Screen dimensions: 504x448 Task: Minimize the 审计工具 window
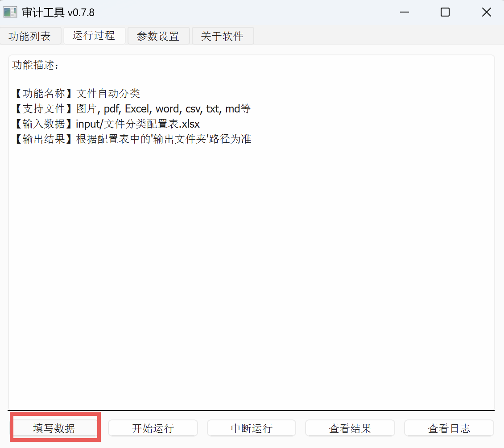405,12
